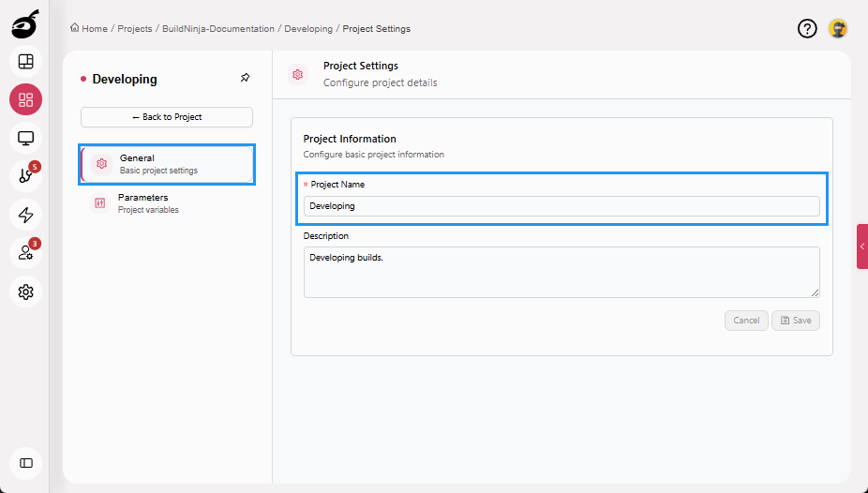The height and width of the screenshot is (493, 868).
Task: Open BuildNinja-Documentation breadcrumb link
Action: point(218,29)
